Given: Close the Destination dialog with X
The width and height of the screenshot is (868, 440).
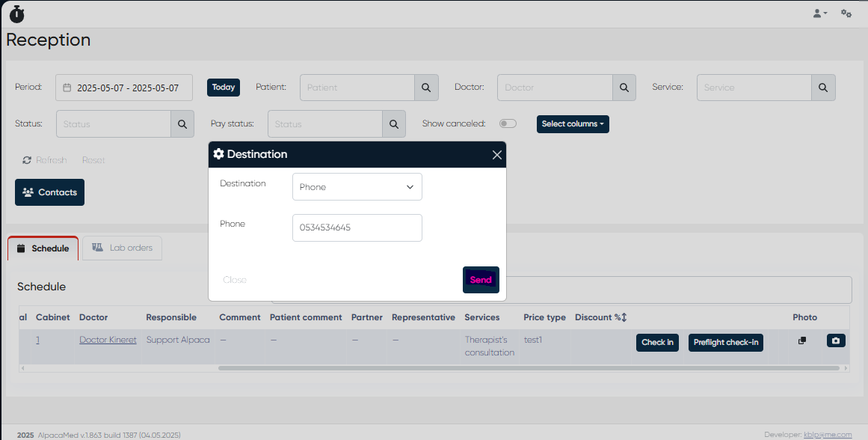Looking at the screenshot, I should click(497, 155).
